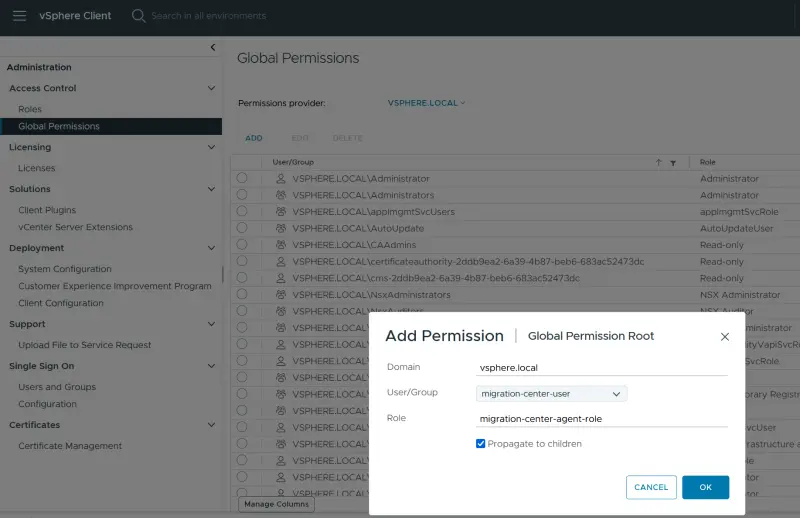This screenshot has height=518, width=800.
Task: Click the user icon beside cms-2ddb9ea2 entry
Action: (x=281, y=278)
